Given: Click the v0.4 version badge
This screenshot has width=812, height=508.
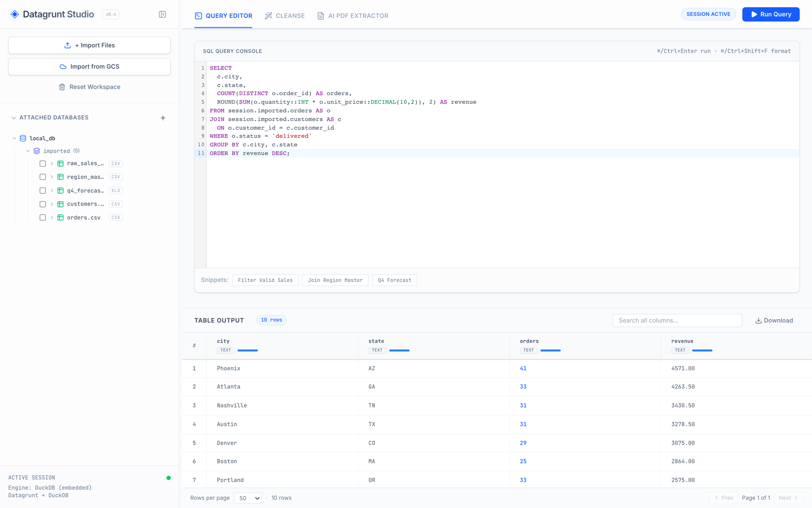Looking at the screenshot, I should [111, 14].
